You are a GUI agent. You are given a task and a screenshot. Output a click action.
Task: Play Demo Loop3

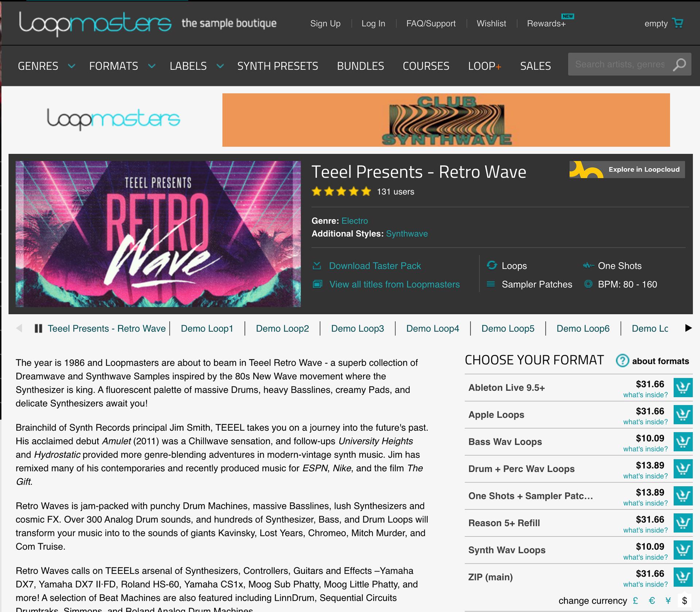coord(357,329)
